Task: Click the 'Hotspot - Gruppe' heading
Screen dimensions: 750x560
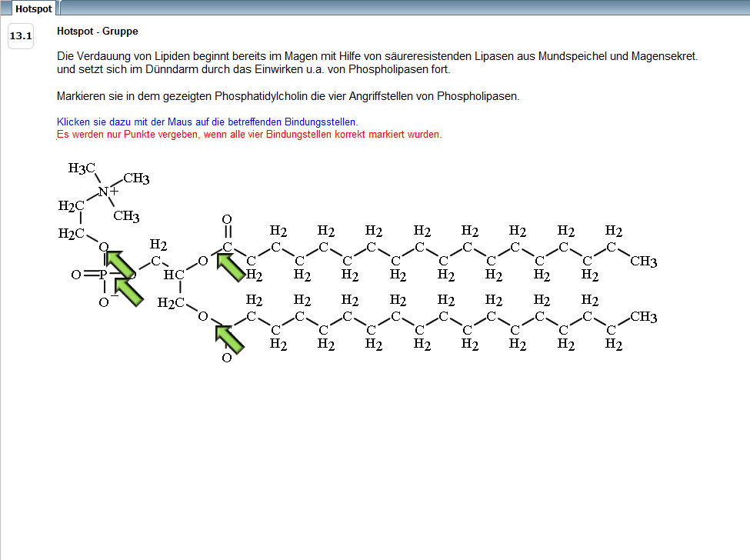Action: (x=98, y=31)
